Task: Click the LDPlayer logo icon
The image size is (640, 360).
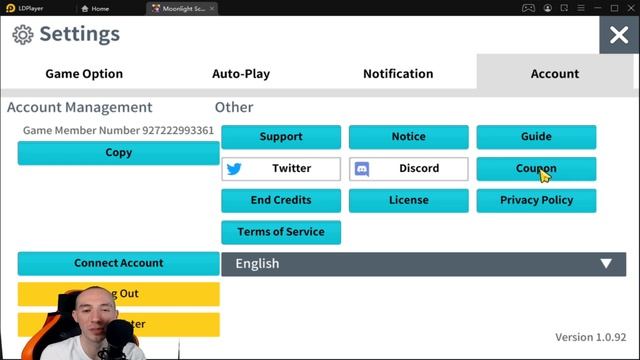Action: (11, 8)
